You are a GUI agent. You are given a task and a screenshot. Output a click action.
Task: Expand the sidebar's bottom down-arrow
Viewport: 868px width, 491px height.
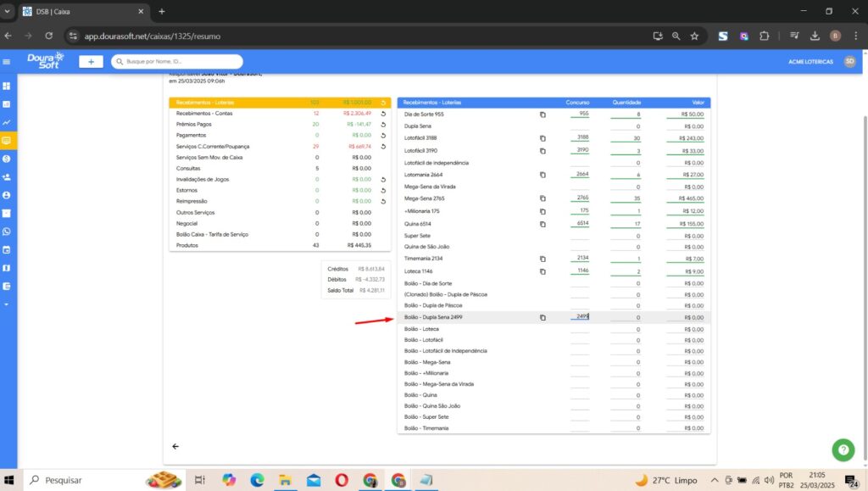pos(7,304)
